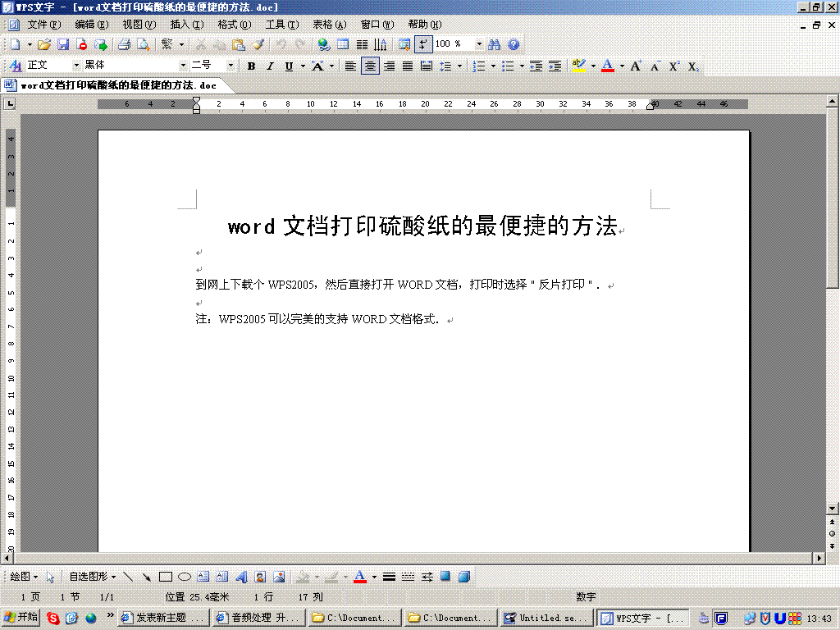Switch to 音频处理 taskbar window
Image resolution: width=840 pixels, height=630 pixels.
pos(258,618)
